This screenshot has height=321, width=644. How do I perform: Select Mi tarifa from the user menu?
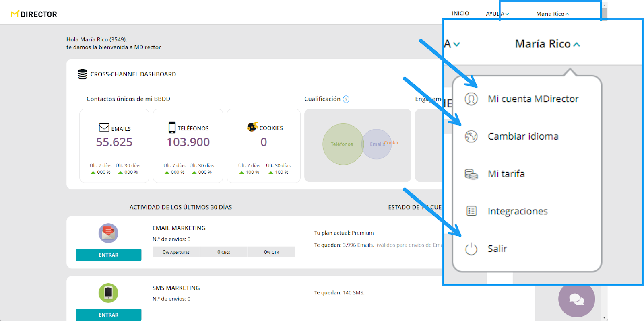(x=506, y=174)
